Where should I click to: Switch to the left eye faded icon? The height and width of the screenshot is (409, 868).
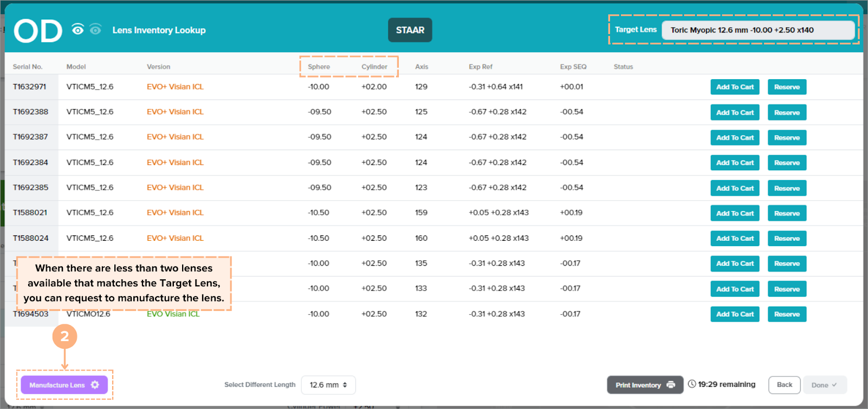click(95, 29)
